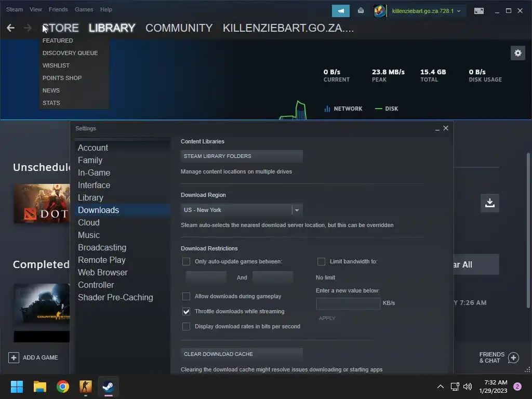
Task: Toggle Big Picture mode icon
Action: [478, 11]
